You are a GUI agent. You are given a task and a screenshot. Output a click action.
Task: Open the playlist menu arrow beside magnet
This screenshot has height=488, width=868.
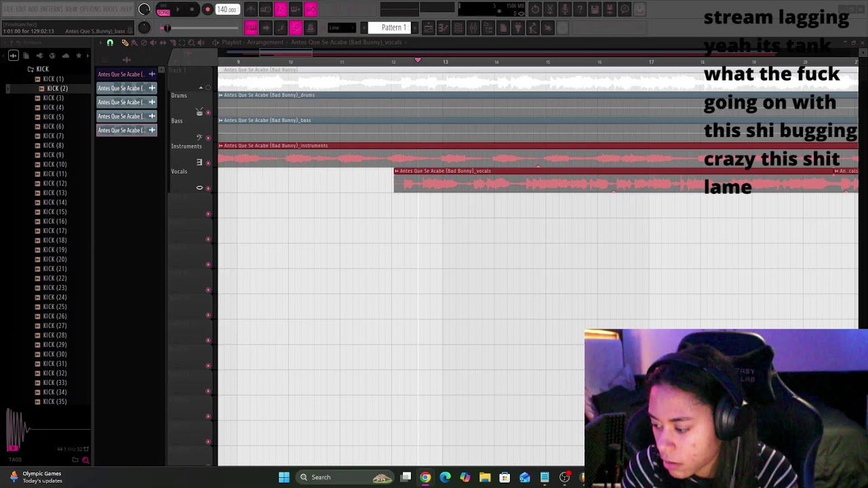pyautogui.click(x=100, y=43)
